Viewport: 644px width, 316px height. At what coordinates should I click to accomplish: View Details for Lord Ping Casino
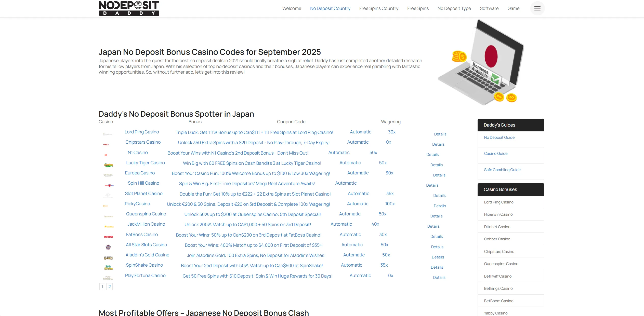(440, 134)
